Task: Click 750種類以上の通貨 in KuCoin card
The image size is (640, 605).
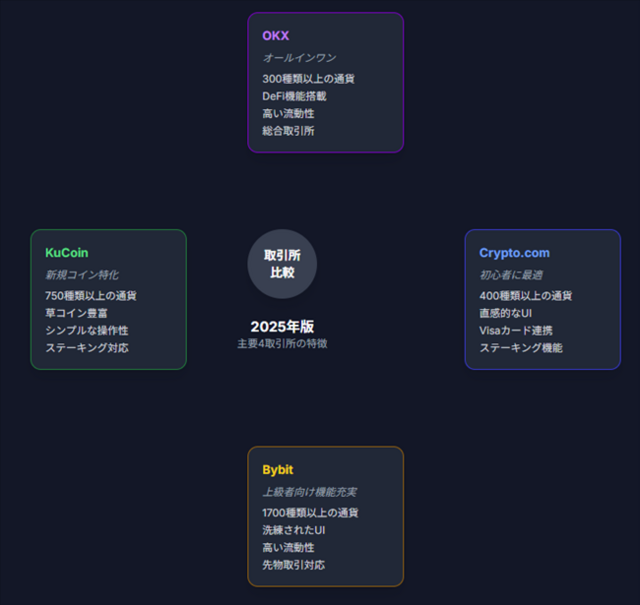Action: (x=91, y=296)
